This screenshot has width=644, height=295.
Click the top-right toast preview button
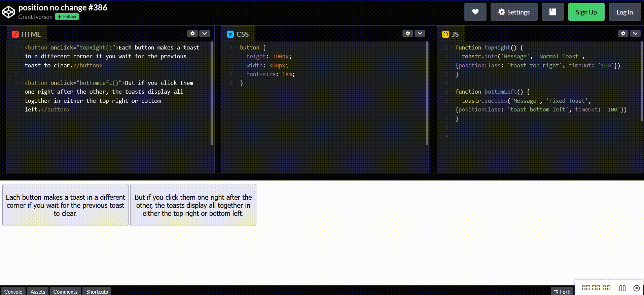click(x=65, y=205)
